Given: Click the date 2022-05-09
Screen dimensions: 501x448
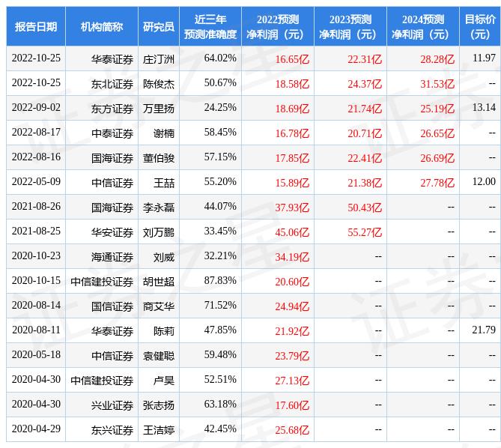Looking at the screenshot, I should (36, 181).
